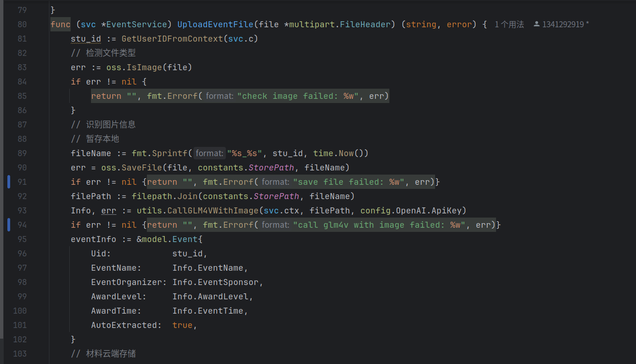Click the CallGLM4VWithImage function call
Screen dimensions: 636x364
point(213,211)
